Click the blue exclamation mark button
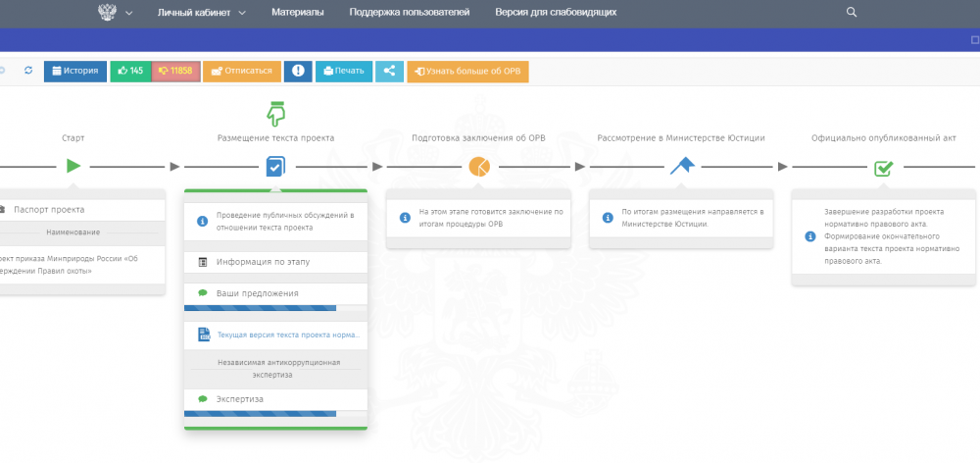The height and width of the screenshot is (463, 980). click(297, 71)
